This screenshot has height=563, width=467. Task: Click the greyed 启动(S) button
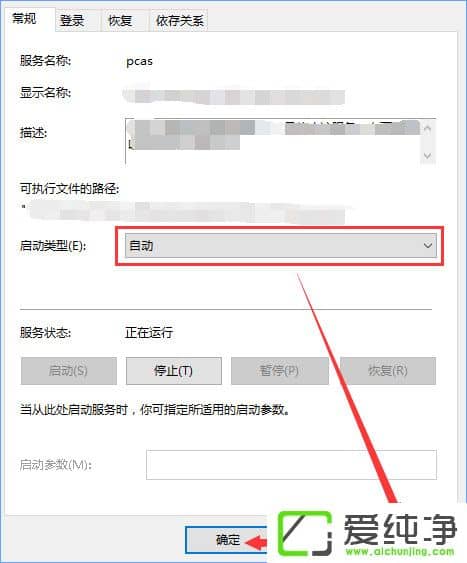(69, 371)
